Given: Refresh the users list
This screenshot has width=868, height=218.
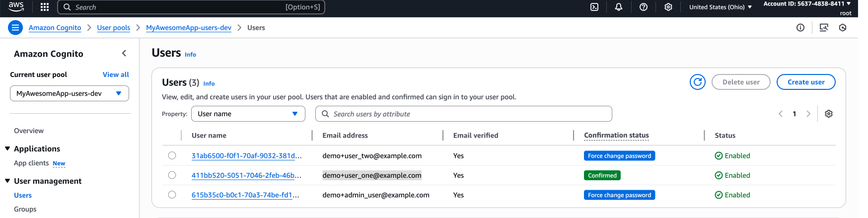Looking at the screenshot, I should [698, 82].
